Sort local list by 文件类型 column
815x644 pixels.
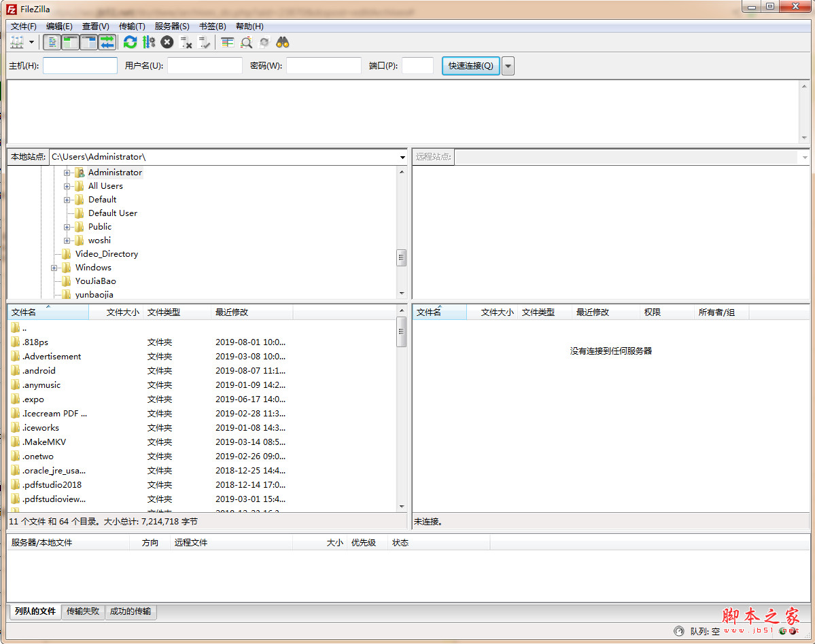[x=177, y=312]
